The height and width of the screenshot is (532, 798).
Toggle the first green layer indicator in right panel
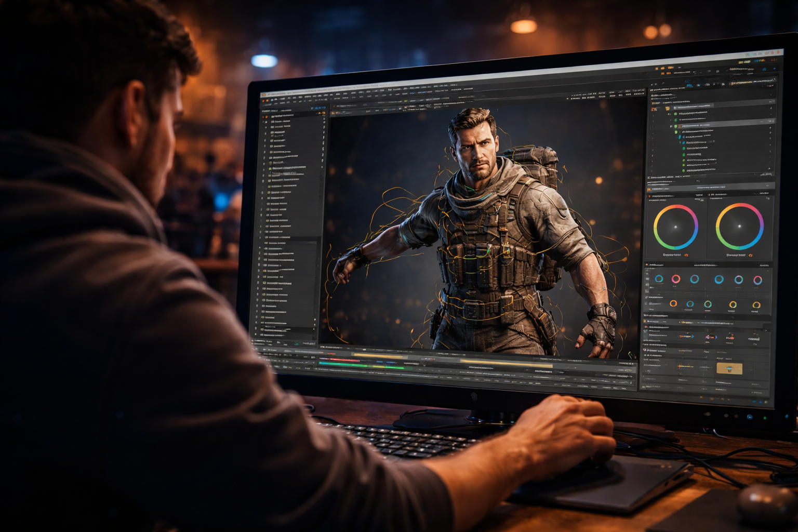[x=675, y=113]
